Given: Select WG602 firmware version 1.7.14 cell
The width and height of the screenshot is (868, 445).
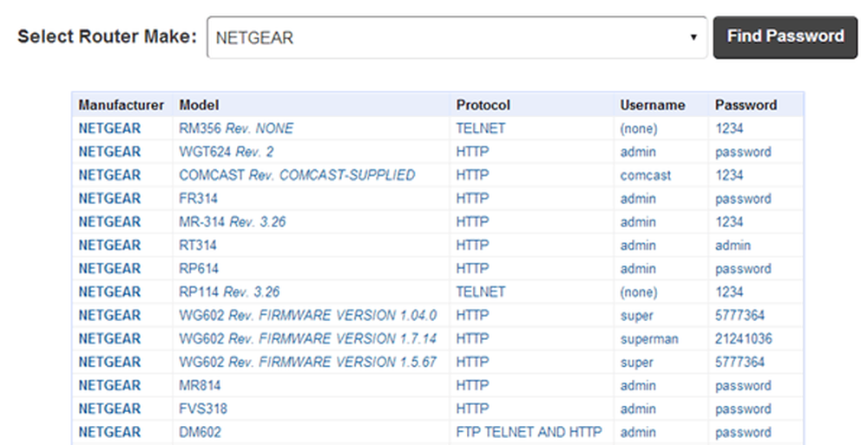Looking at the screenshot, I should 308,338.
